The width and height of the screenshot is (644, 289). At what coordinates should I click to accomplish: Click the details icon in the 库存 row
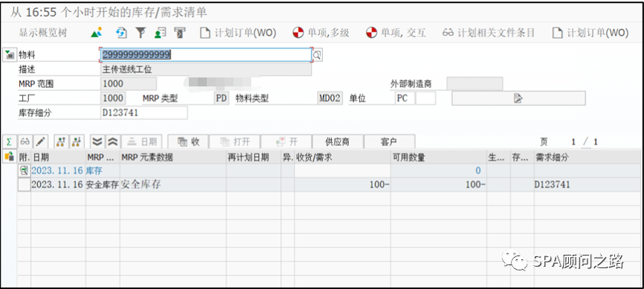tap(25, 171)
